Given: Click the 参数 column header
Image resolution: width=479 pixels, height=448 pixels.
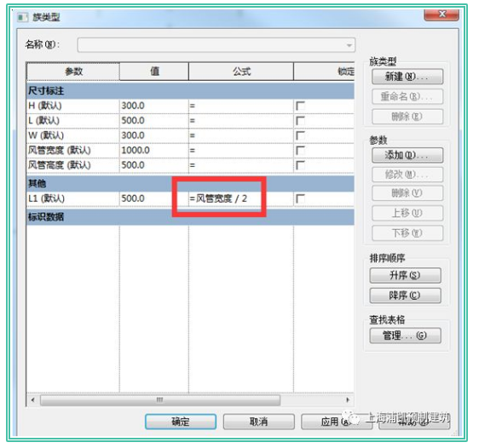Looking at the screenshot, I should pos(73,72).
